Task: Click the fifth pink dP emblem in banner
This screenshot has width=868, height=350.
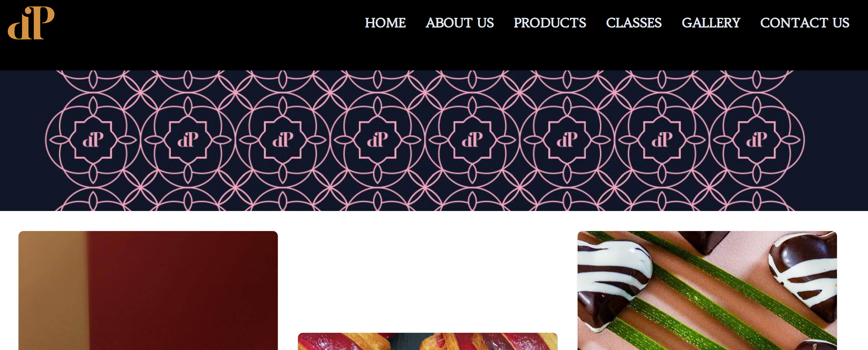Action: pos(472,140)
